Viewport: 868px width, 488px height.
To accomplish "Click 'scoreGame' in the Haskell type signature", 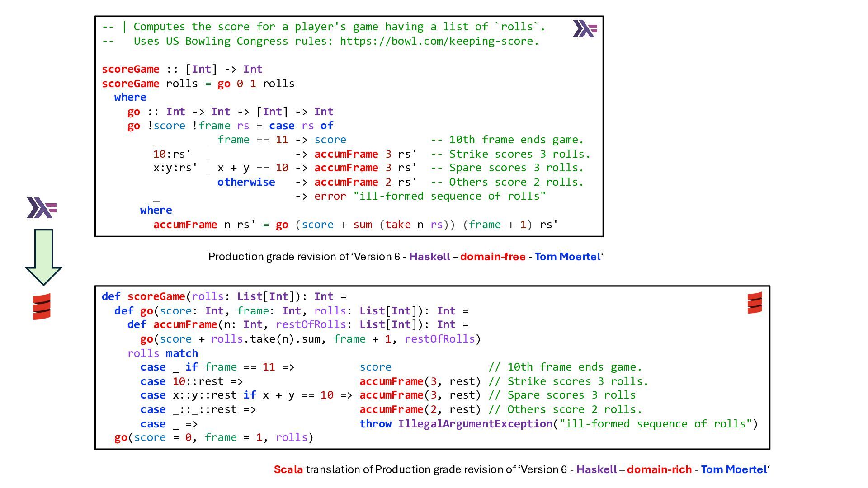I will (x=131, y=69).
